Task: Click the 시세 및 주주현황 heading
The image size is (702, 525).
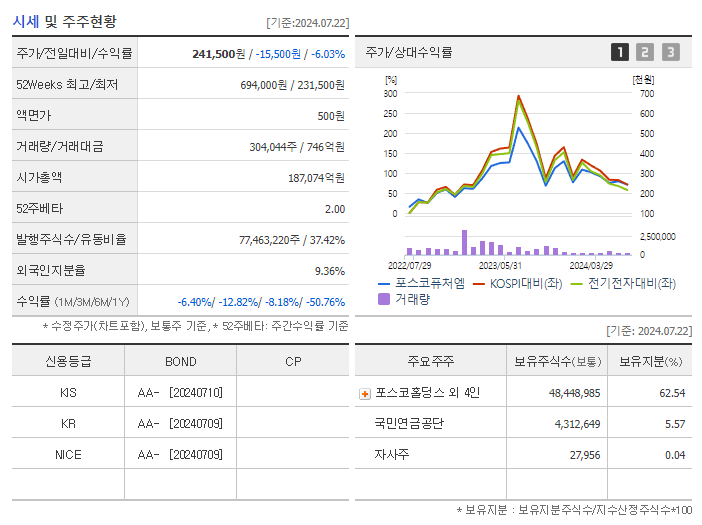Action: pyautogui.click(x=64, y=21)
